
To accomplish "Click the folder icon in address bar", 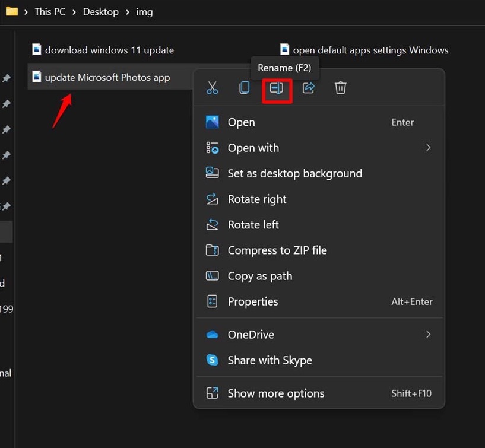I will [x=11, y=11].
